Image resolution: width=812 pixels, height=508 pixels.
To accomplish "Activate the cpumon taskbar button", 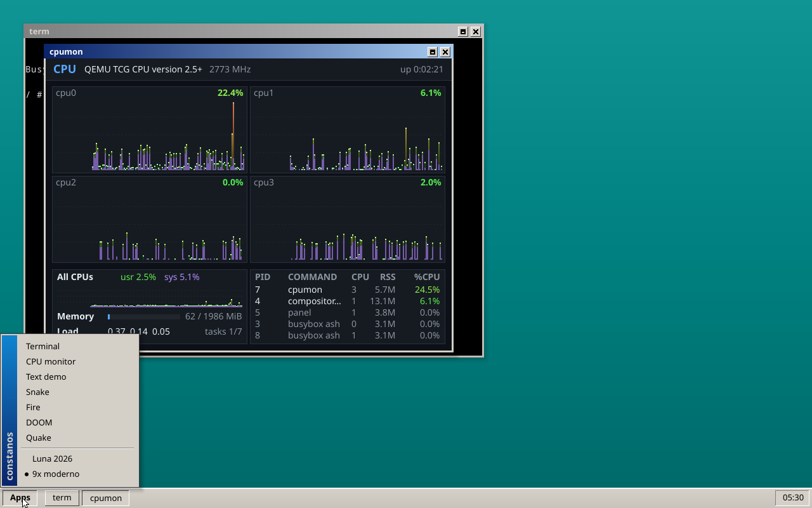I will (x=106, y=498).
